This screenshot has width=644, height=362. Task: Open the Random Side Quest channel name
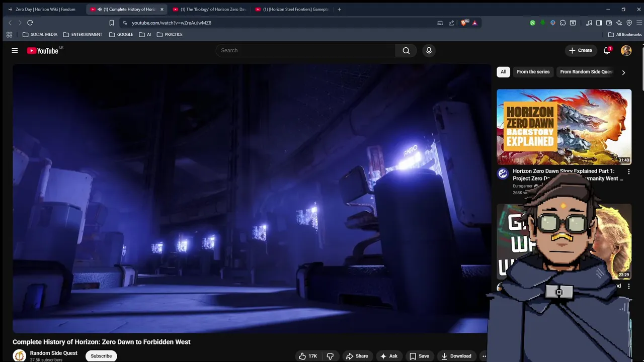pos(53,353)
